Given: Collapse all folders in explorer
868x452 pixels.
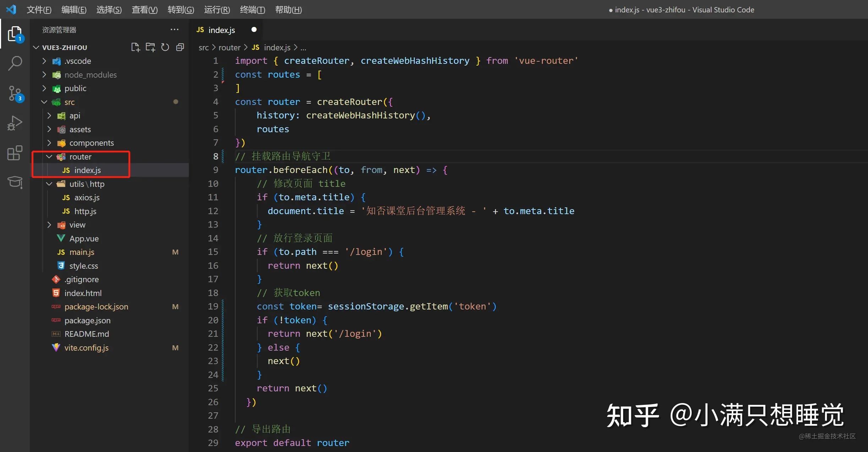Looking at the screenshot, I should pyautogui.click(x=180, y=47).
